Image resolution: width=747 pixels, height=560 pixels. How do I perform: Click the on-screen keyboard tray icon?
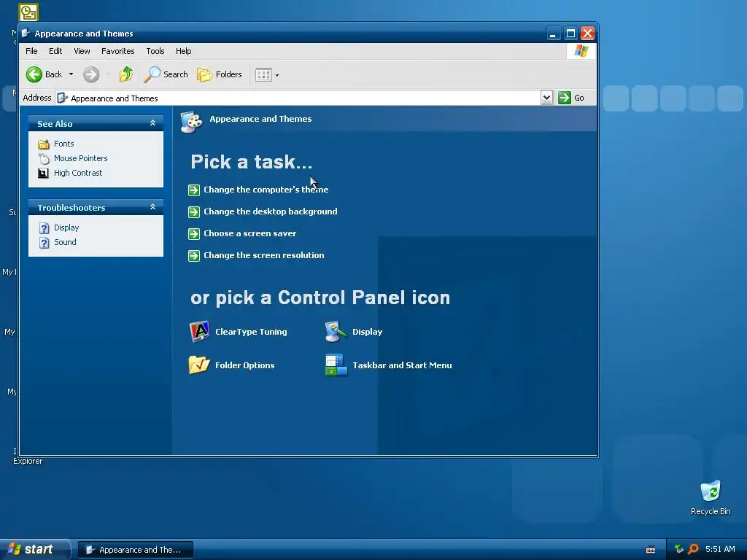650,550
